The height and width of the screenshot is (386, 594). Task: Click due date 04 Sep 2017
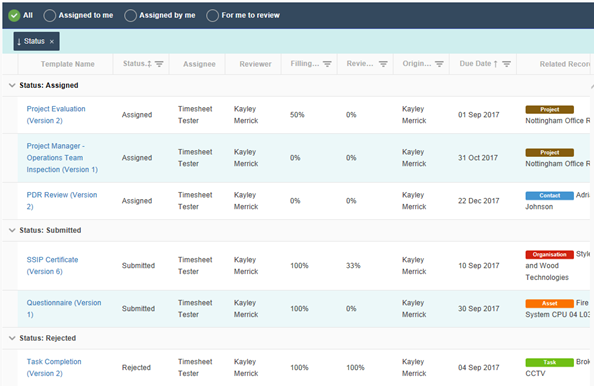478,367
